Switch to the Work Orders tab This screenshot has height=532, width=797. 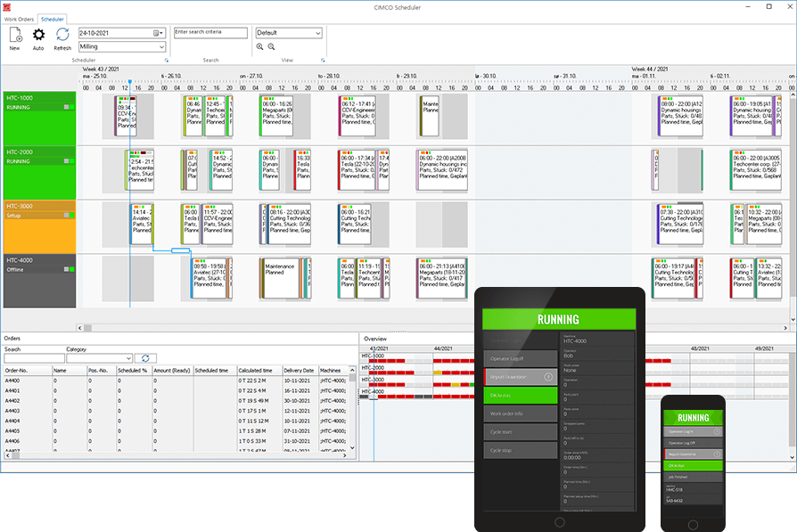pyautogui.click(x=20, y=20)
